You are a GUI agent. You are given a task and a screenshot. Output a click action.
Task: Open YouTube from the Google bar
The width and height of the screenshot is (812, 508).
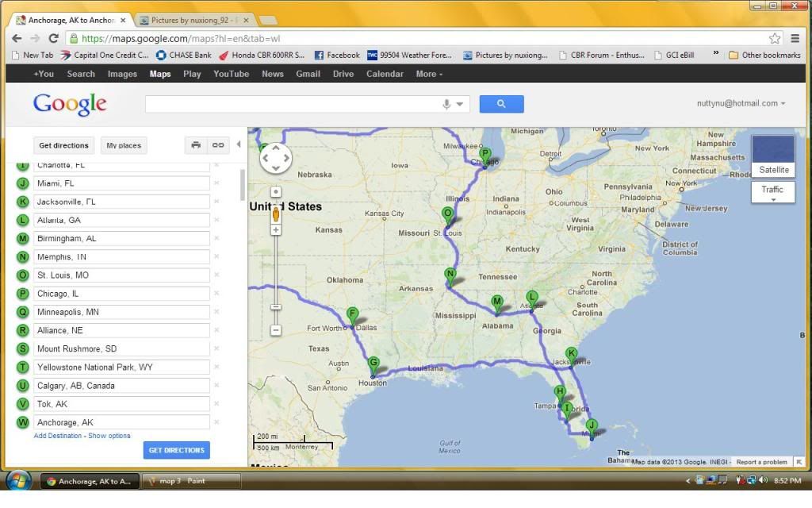(231, 74)
